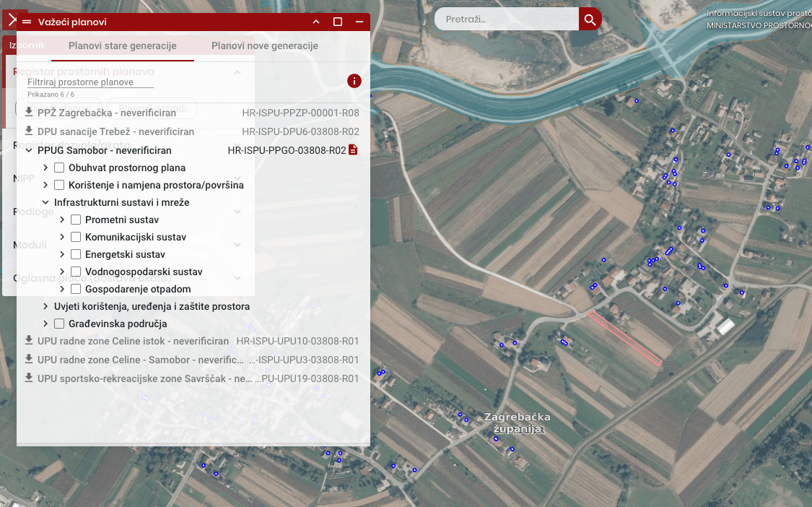Close the side panel with the top-left X icon
The height and width of the screenshot is (507, 812).
[x=12, y=20]
